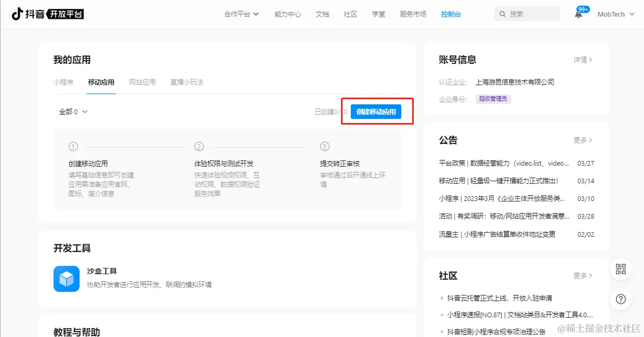Viewport: 644px width, 337px height.
Task: Open 文档 in top navigation
Action: (x=322, y=14)
